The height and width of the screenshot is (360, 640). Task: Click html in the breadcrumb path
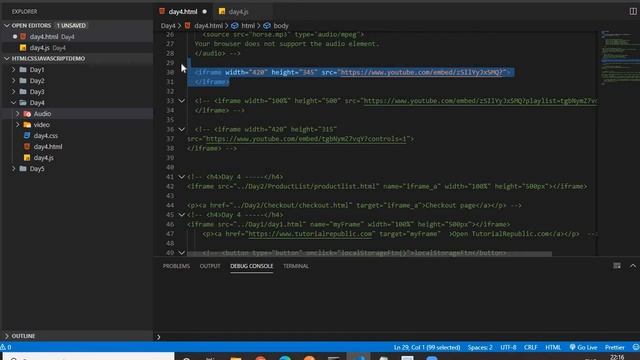248,26
